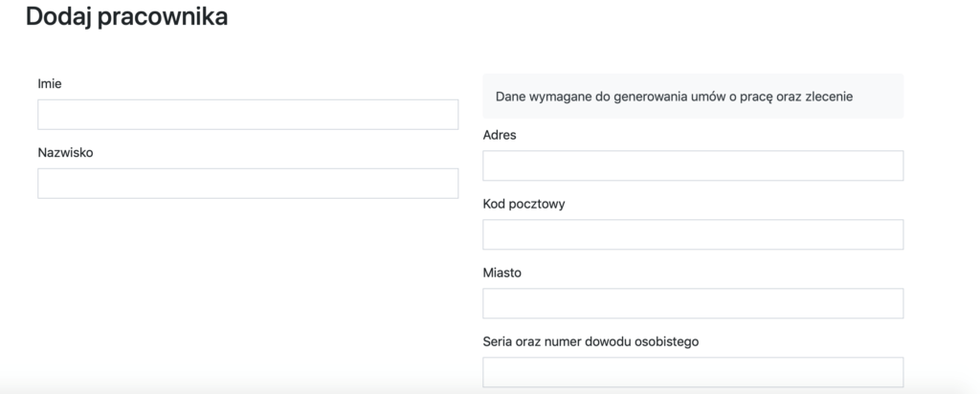The image size is (980, 394).
Task: Click "Dane wymagane" in the info banner
Action: [x=540, y=97]
